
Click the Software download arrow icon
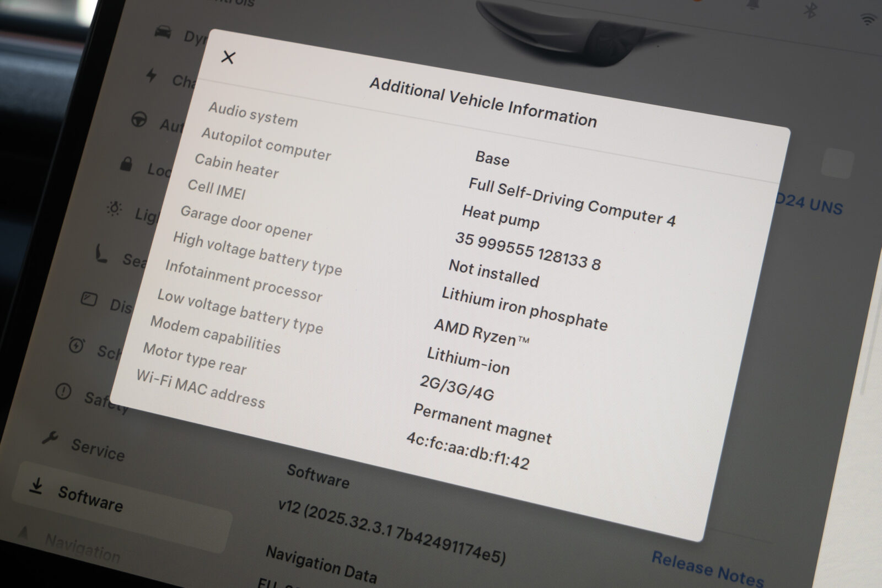pos(37,486)
